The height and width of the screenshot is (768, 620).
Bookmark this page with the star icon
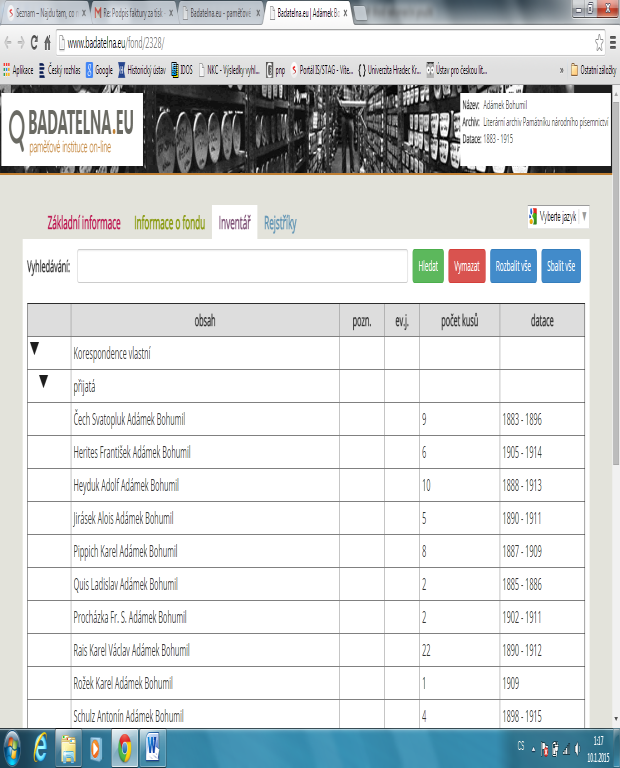pyautogui.click(x=599, y=43)
